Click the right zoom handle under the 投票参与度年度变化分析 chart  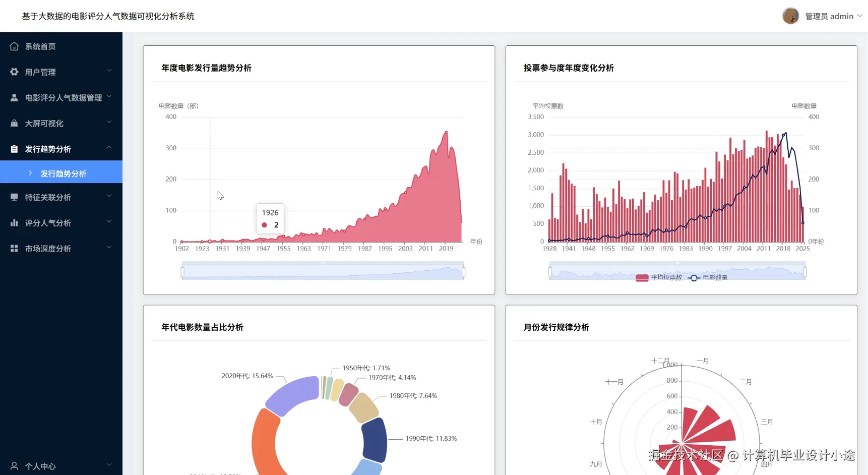pyautogui.click(x=805, y=272)
